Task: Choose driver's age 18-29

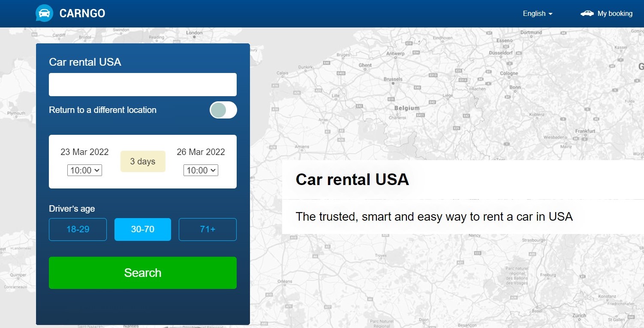Action: click(x=78, y=229)
